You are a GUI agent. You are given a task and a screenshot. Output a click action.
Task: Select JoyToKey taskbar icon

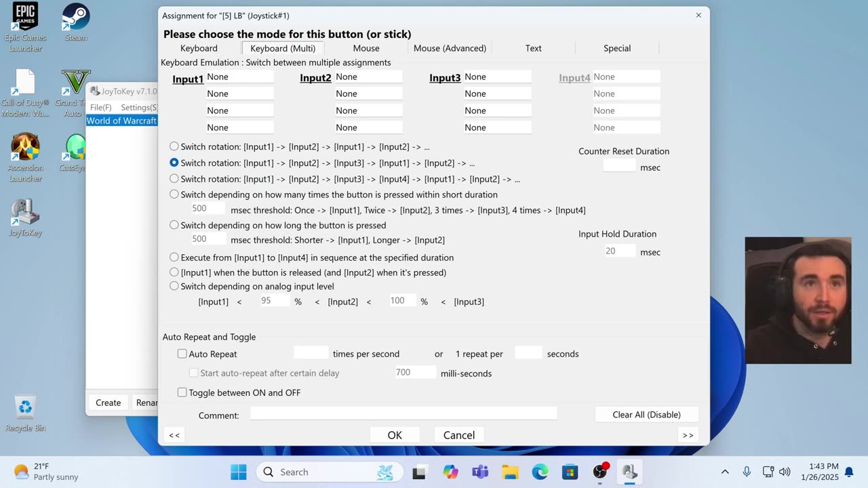pos(630,472)
